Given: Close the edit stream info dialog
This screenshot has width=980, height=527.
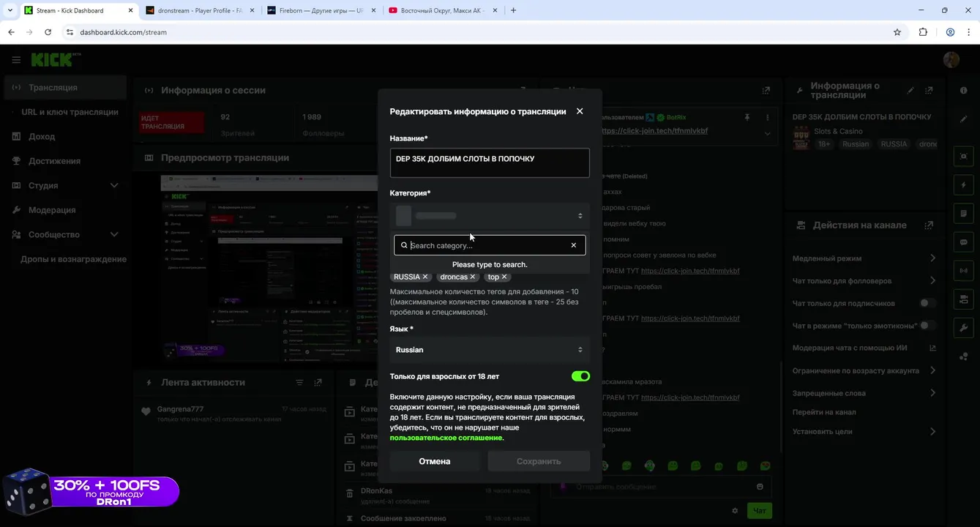Looking at the screenshot, I should click(x=580, y=111).
